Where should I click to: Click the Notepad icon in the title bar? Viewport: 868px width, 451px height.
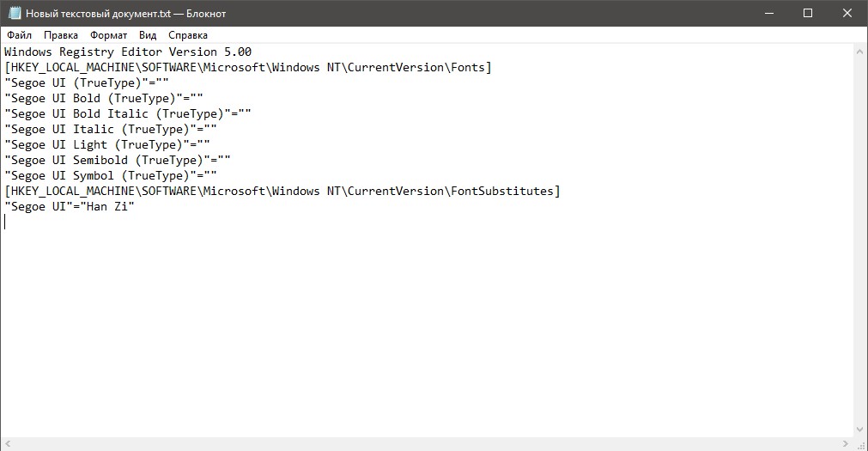click(x=13, y=14)
